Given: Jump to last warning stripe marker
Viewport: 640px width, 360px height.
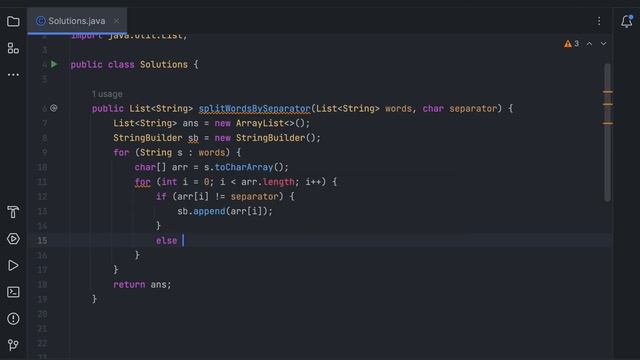Looking at the screenshot, I should (x=608, y=123).
